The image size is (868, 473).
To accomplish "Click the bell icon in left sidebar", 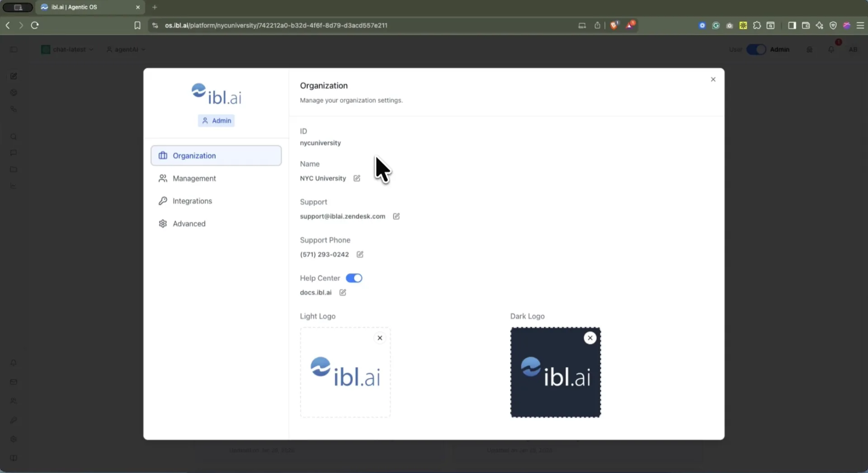I will point(14,363).
